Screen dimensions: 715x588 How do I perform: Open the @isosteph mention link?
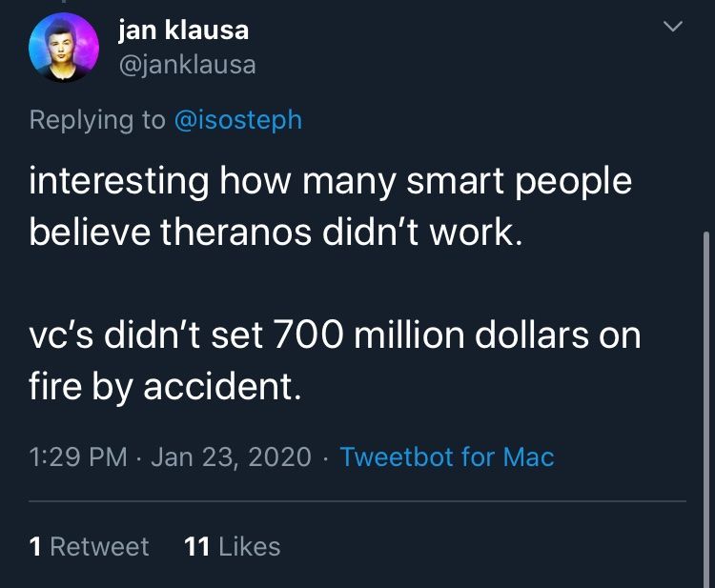[238, 121]
